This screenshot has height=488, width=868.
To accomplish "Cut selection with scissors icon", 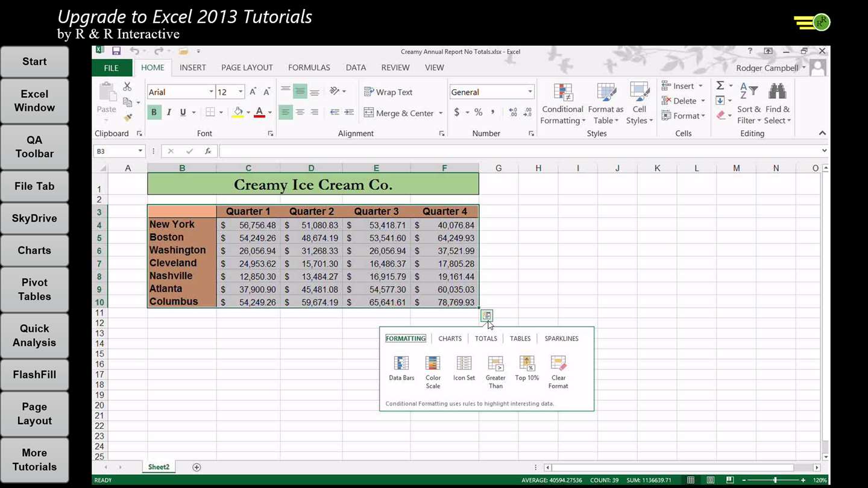I will point(127,87).
